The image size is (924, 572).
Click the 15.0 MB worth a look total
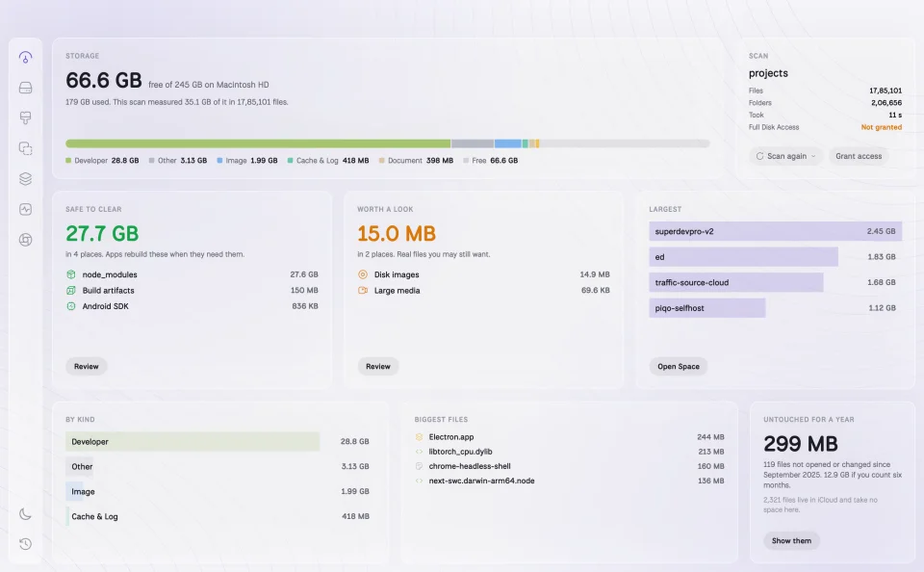coord(397,233)
